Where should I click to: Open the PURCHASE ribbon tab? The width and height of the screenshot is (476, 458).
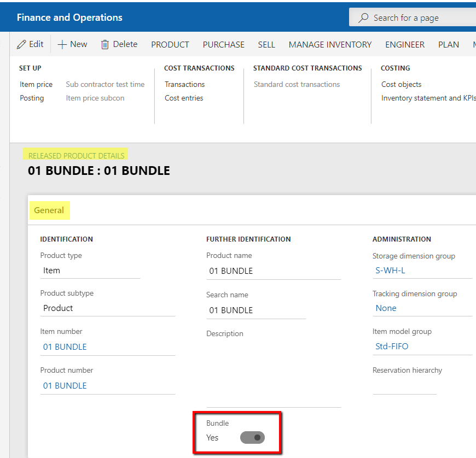pyautogui.click(x=223, y=45)
